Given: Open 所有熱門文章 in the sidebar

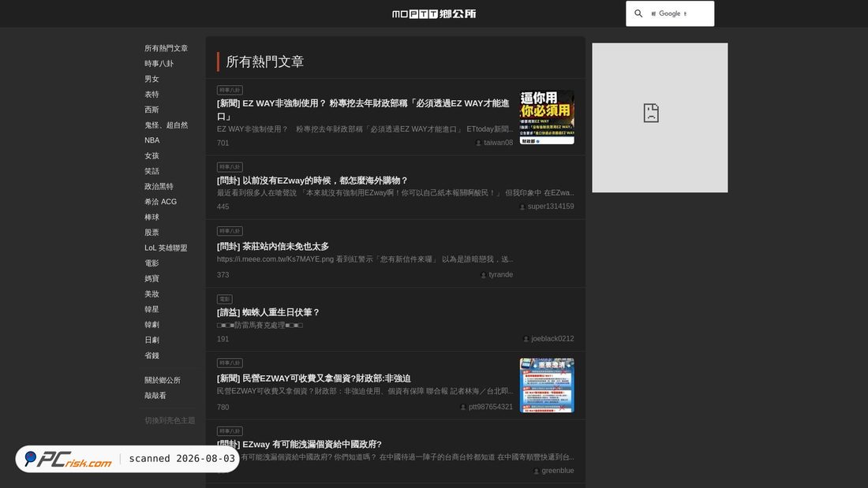Looking at the screenshot, I should click(166, 48).
